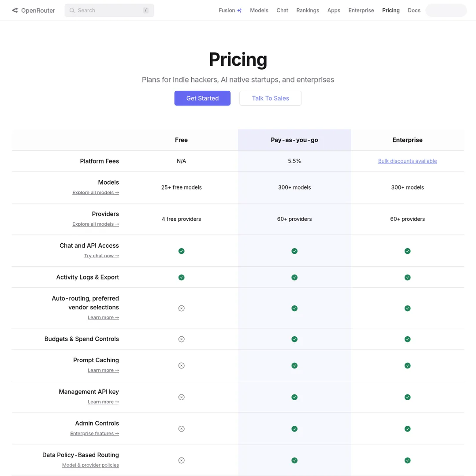This screenshot has height=476, width=476.
Task: Click the Pay-as-you-go checkmark for Data Policy-Based Routing
Action: pos(294,460)
